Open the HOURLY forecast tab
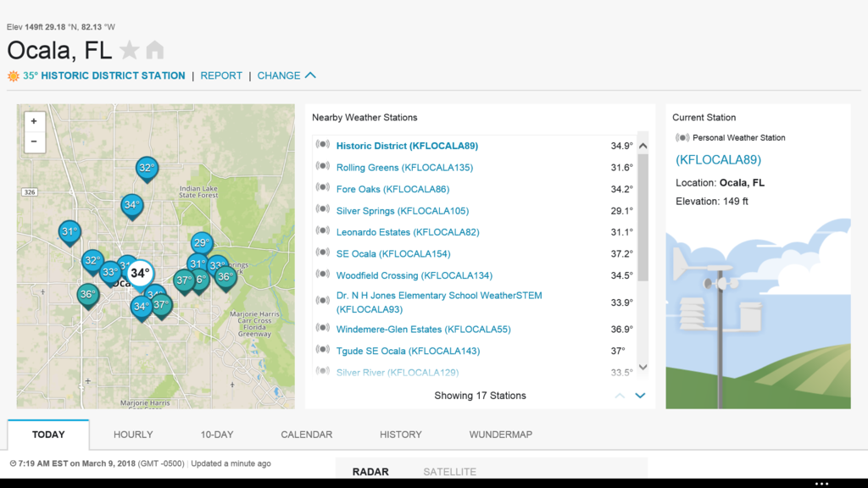 click(133, 435)
